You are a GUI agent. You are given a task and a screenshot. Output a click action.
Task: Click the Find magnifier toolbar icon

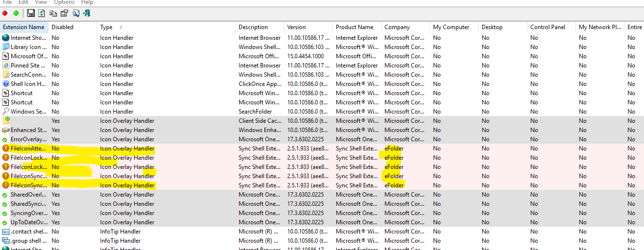76,13
